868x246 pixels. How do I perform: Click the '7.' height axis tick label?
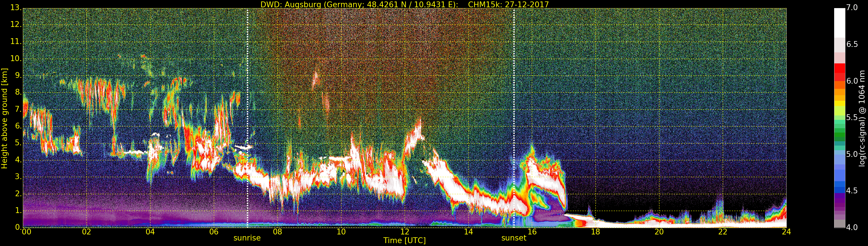coord(18,109)
